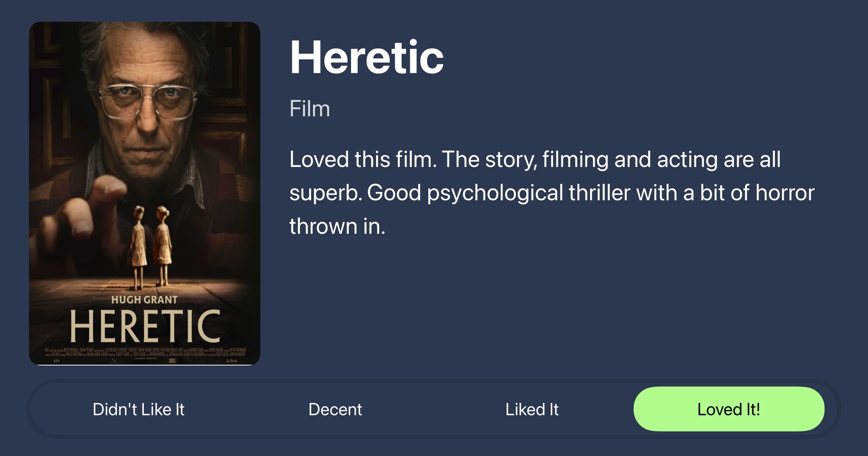This screenshot has height=456, width=868.
Task: Click the "Film" category label
Action: (x=310, y=109)
